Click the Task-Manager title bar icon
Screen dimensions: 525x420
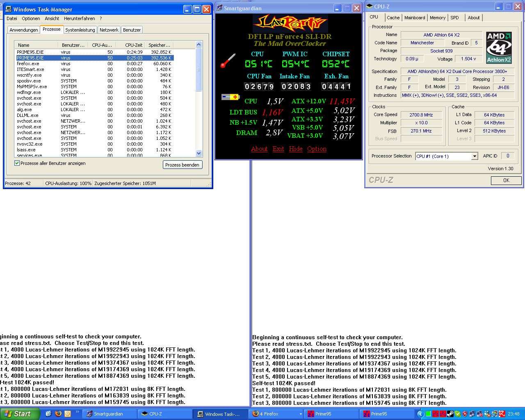click(8, 9)
